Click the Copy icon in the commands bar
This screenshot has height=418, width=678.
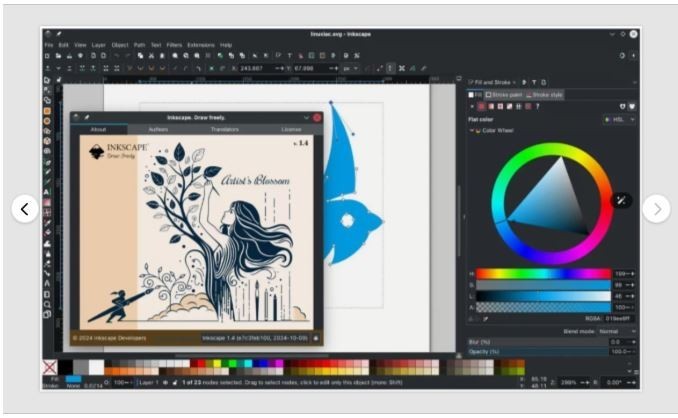pyautogui.click(x=141, y=56)
